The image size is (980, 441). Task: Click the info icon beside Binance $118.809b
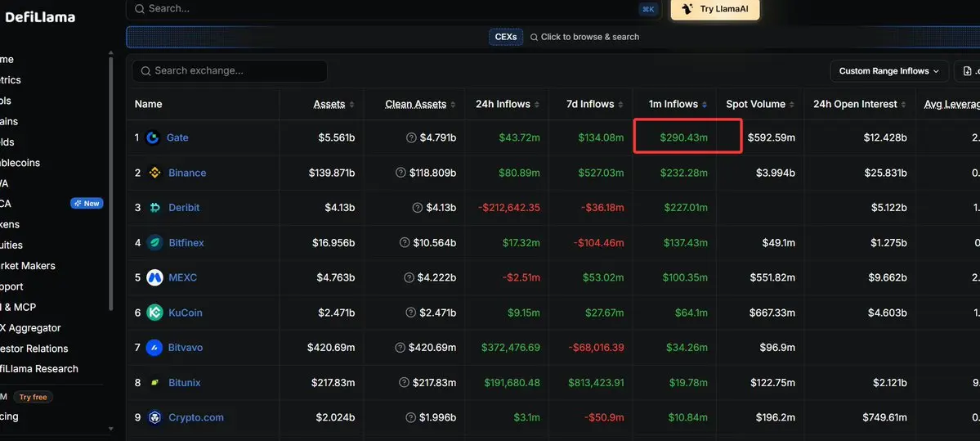point(401,173)
